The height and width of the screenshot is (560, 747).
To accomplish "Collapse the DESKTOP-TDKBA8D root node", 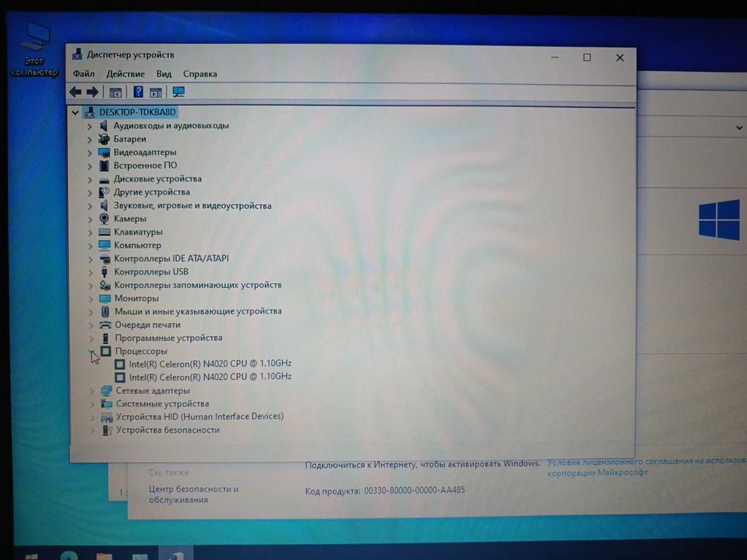I will (74, 113).
